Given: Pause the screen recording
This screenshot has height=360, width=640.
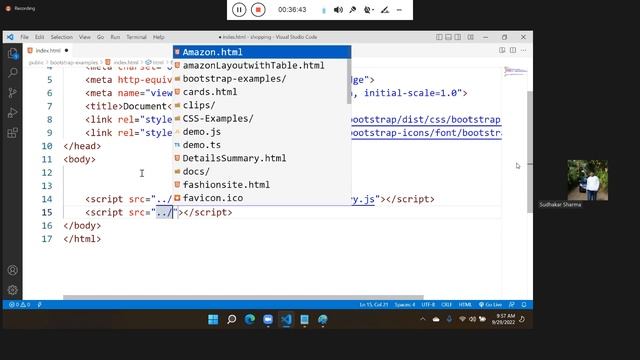Looking at the screenshot, I should tap(239, 10).
